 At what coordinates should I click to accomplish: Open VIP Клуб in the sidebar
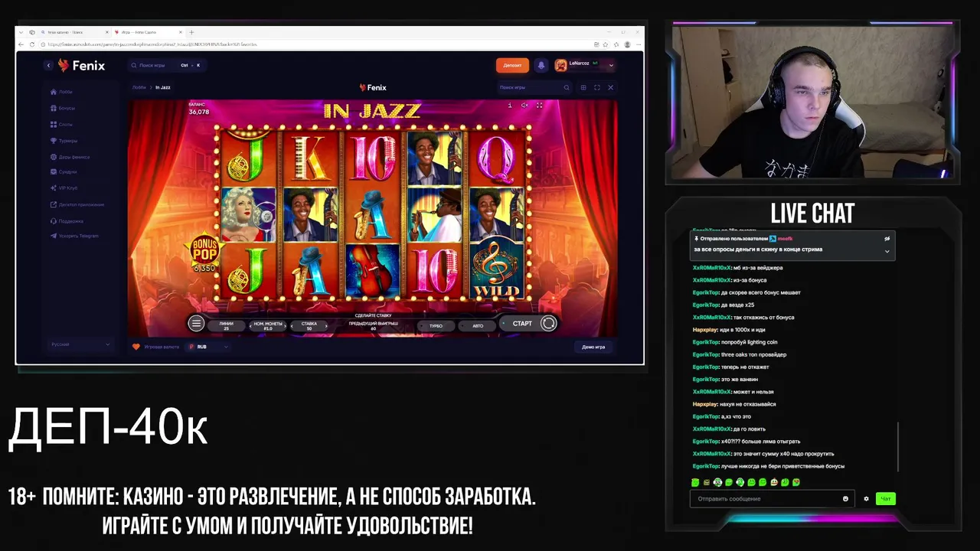[64, 188]
